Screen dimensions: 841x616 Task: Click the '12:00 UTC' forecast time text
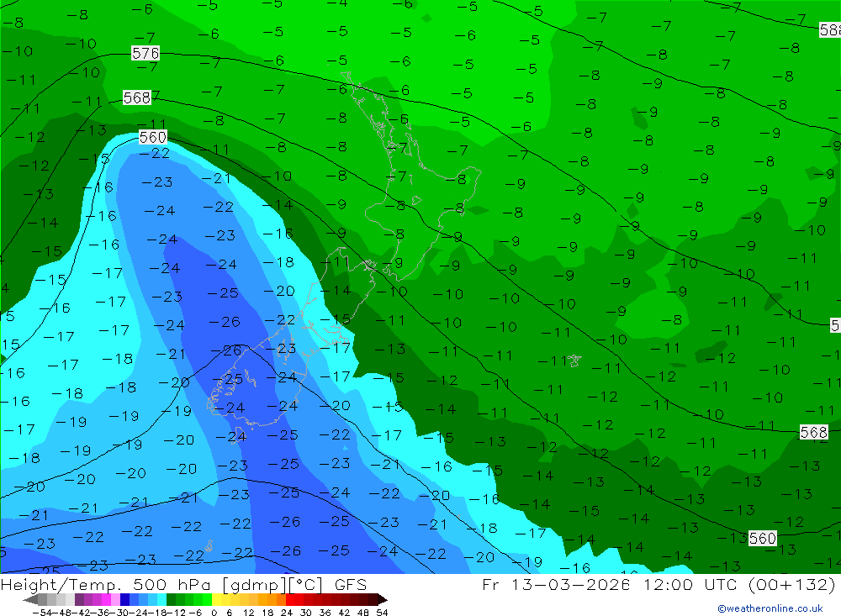692,584
